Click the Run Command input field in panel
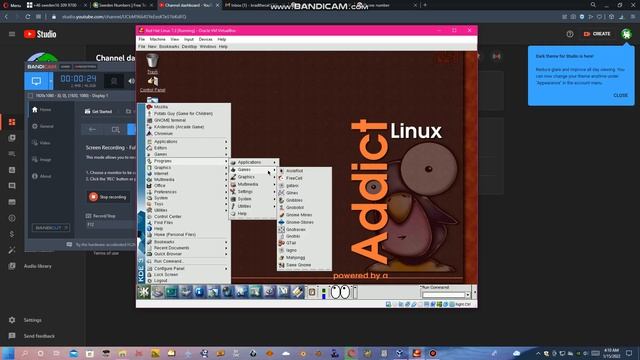This screenshot has height=360, width=640. pyautogui.click(x=443, y=295)
